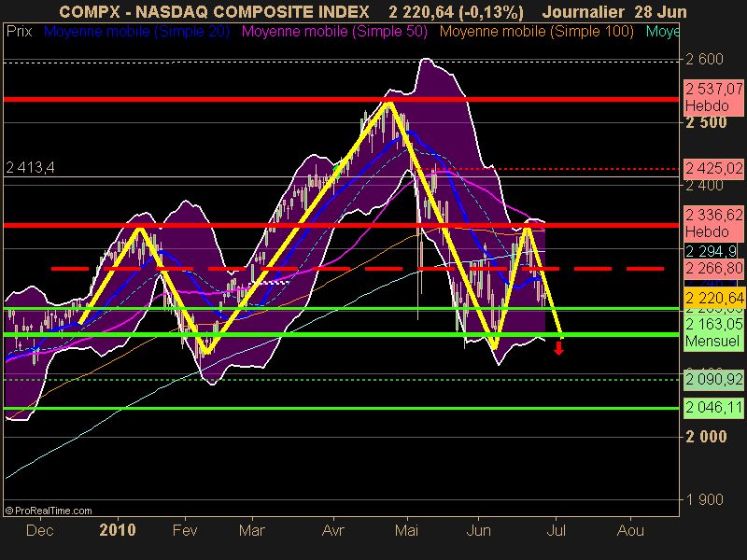Click the 2 425,02 red price label
Image resolution: width=747 pixels, height=560 pixels.
click(x=713, y=169)
